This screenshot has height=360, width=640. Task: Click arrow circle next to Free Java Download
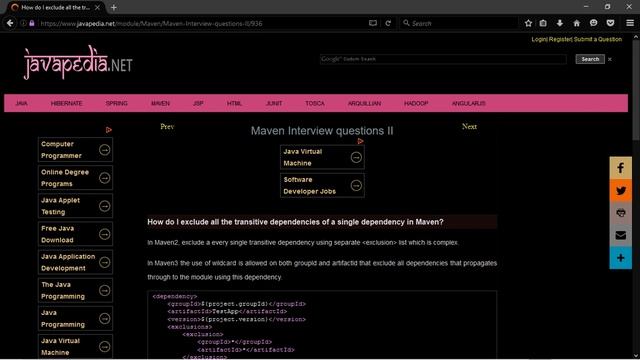coord(104,234)
